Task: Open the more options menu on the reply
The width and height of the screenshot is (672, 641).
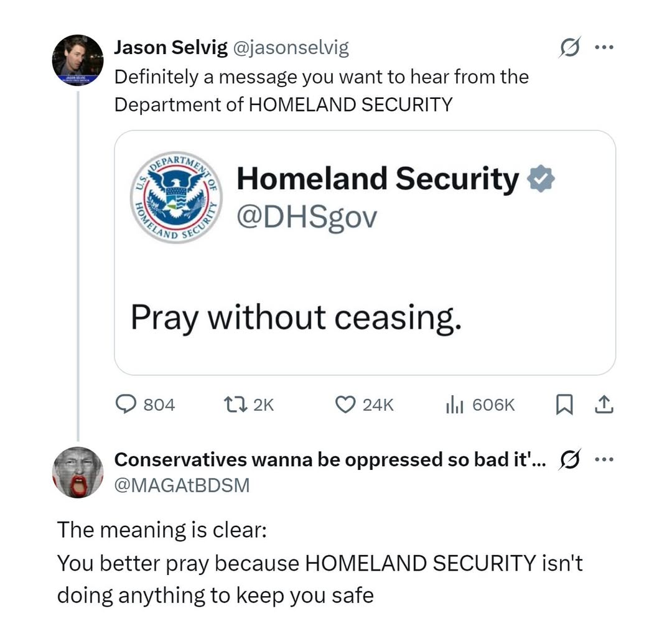Action: coord(605,459)
